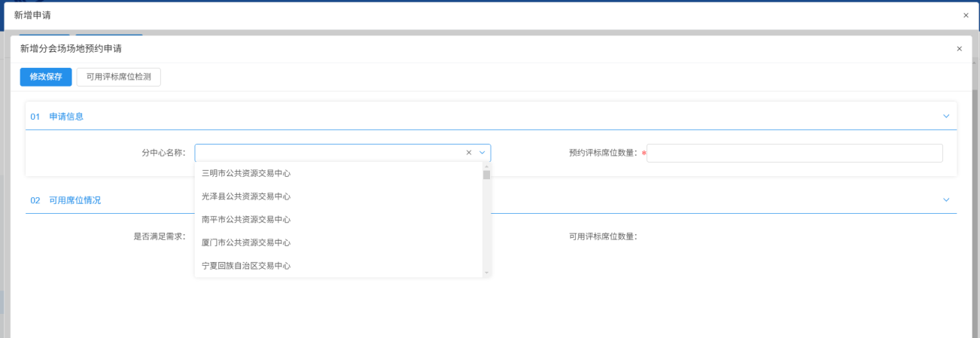
Task: Run 可用评标席位检测 check
Action: coord(118,77)
